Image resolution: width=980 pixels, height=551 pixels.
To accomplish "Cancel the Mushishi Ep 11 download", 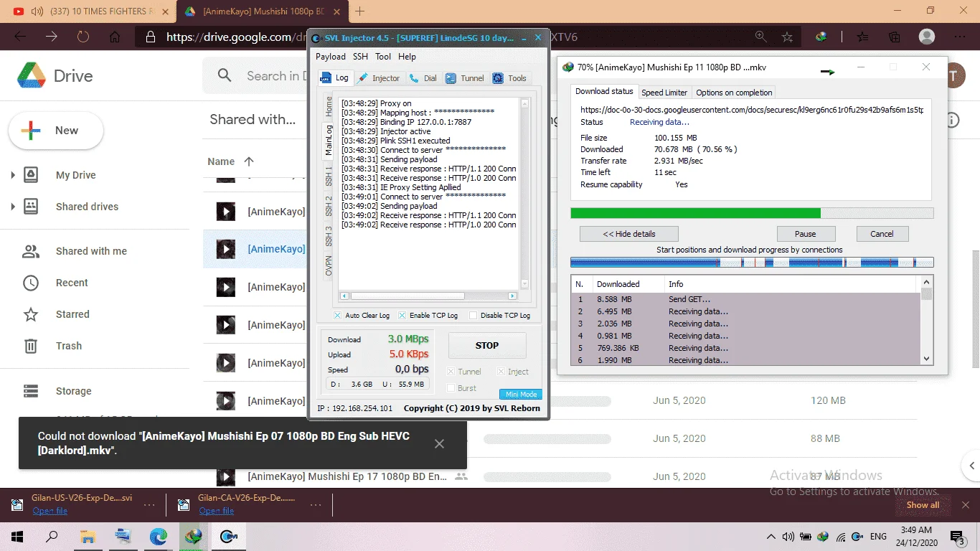I will tap(882, 234).
